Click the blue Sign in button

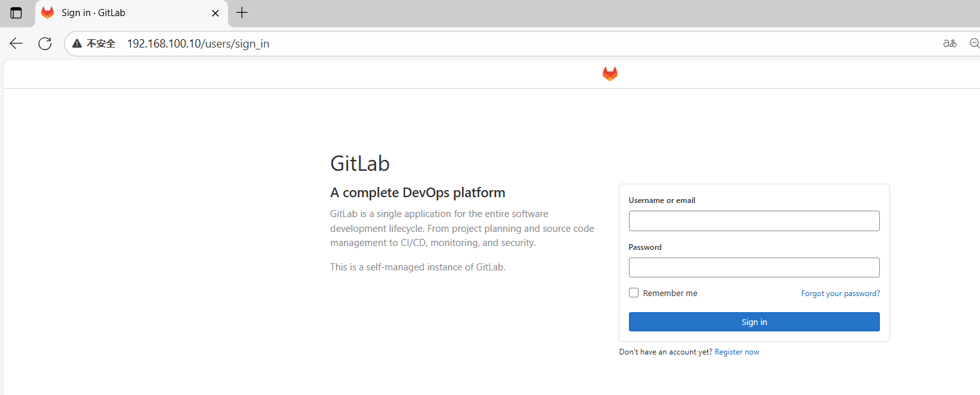click(x=754, y=322)
